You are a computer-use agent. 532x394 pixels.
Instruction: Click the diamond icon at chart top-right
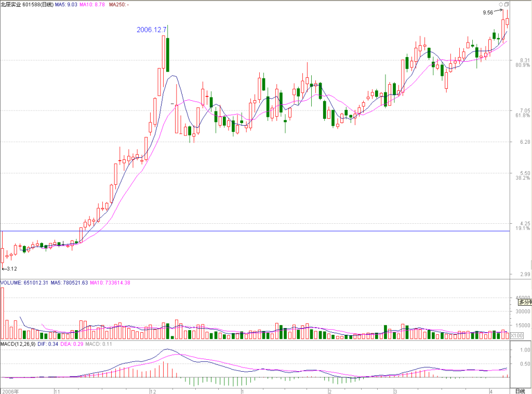tap(501, 4)
